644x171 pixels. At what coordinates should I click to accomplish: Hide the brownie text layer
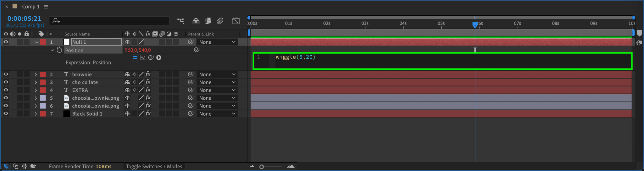coord(6,74)
